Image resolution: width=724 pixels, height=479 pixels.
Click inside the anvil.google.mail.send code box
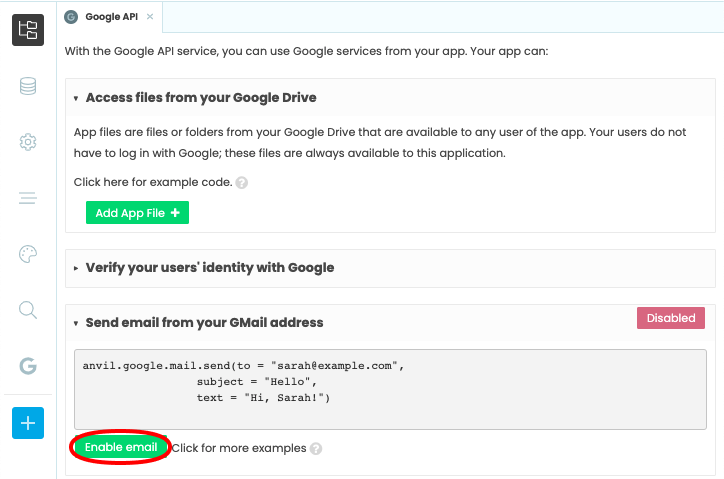[x=390, y=389]
